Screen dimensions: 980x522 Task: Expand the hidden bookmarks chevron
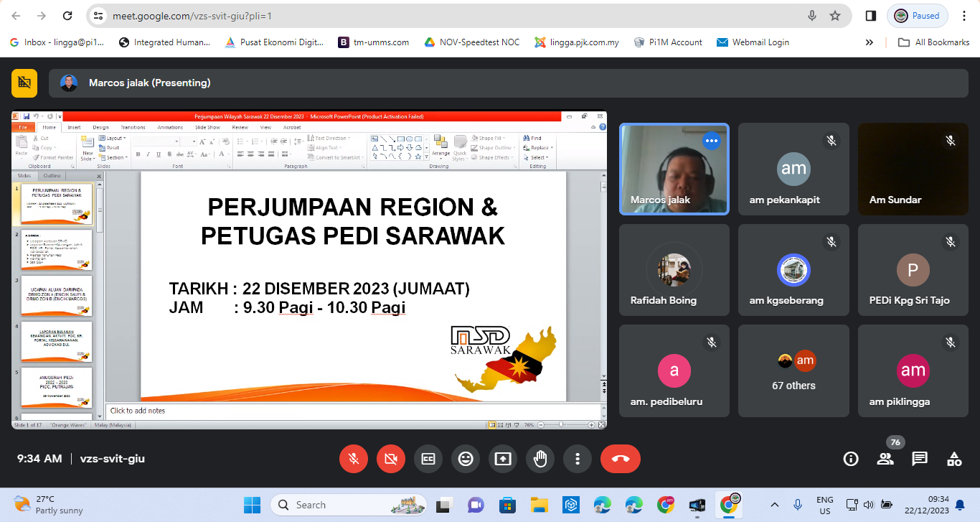pos(870,42)
